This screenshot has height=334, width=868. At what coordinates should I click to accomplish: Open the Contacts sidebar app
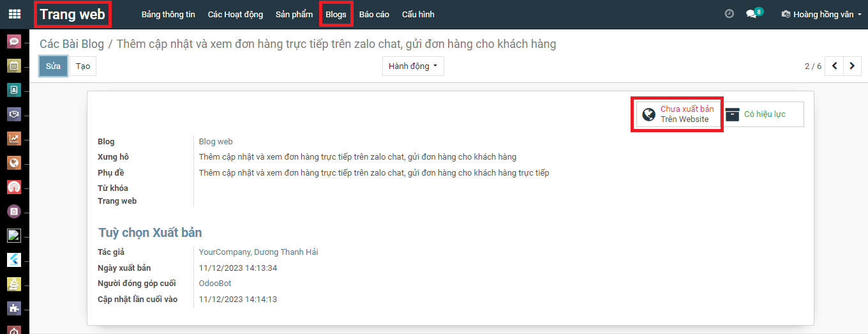pyautogui.click(x=14, y=90)
